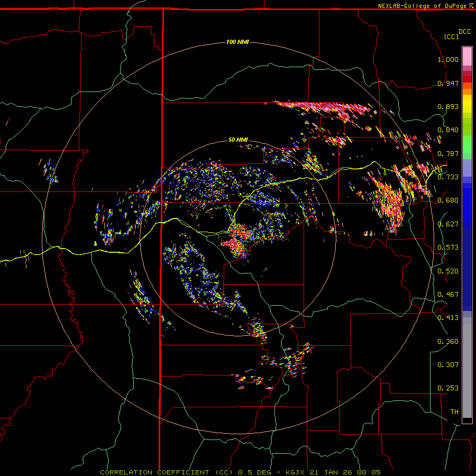Pick the gray segment of the color bar
The image size is (476, 476).
(467, 368)
